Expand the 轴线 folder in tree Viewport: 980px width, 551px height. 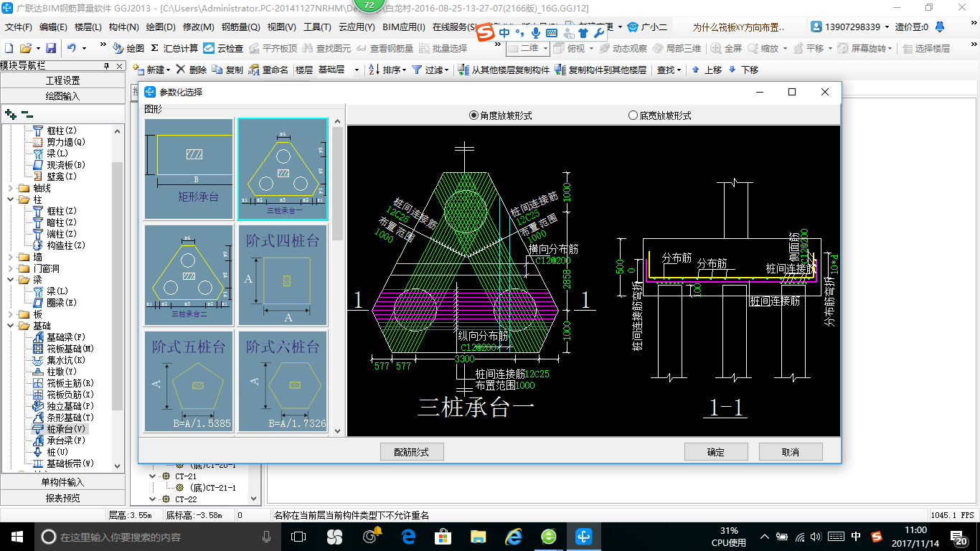(10, 188)
